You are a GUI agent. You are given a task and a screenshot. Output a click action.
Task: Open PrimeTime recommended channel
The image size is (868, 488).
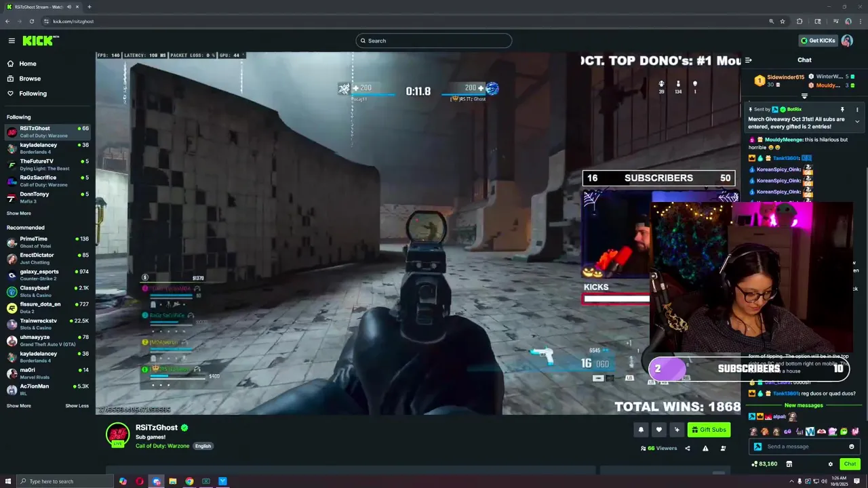click(47, 242)
